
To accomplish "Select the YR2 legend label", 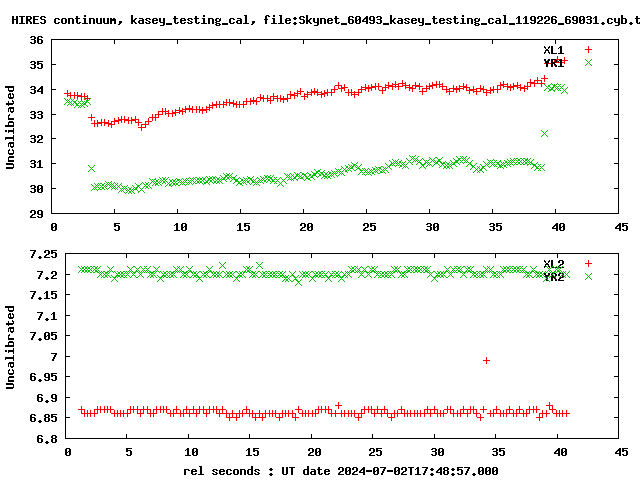I will [553, 277].
